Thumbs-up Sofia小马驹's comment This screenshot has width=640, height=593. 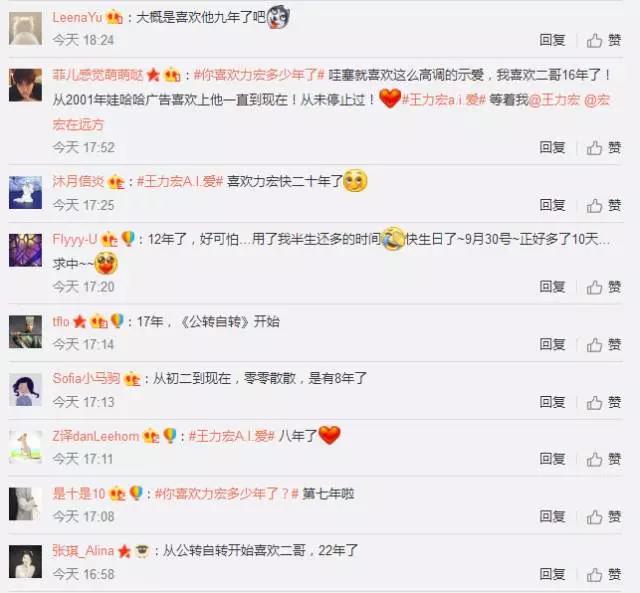pyautogui.click(x=604, y=402)
